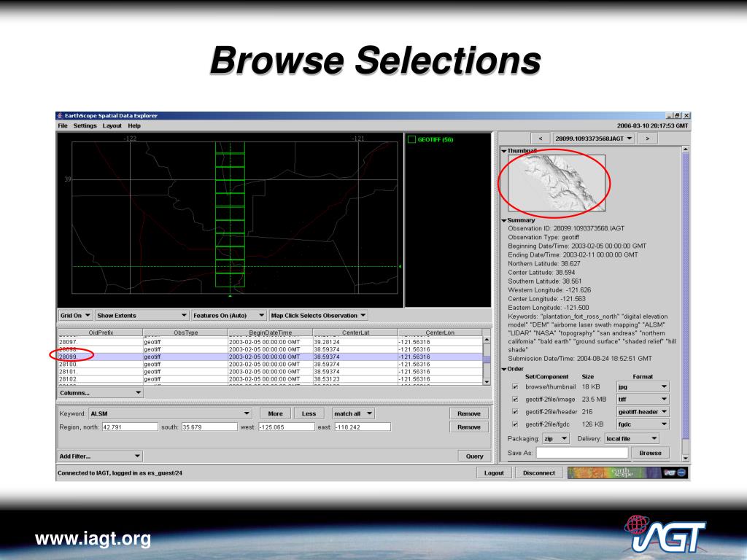The width and height of the screenshot is (747, 560).
Task: Sort by the BeginDateTime column header
Action: point(270,332)
